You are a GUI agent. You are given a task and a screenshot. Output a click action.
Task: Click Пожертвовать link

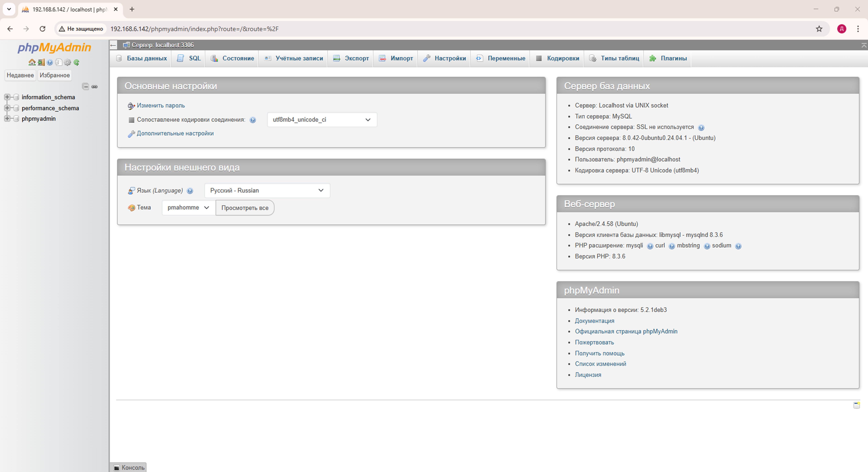[594, 342]
